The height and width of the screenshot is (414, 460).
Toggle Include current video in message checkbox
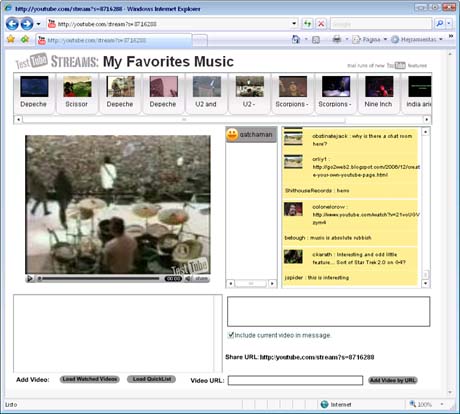coord(231,335)
